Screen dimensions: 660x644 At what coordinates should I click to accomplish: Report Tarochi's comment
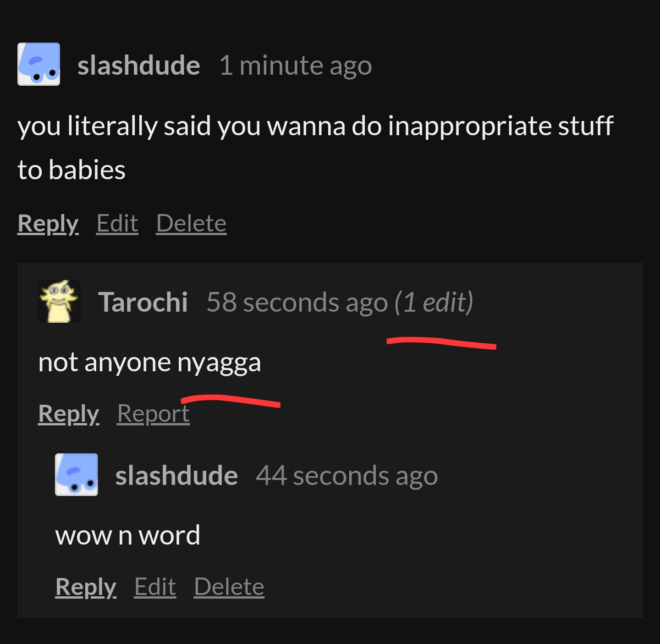153,414
